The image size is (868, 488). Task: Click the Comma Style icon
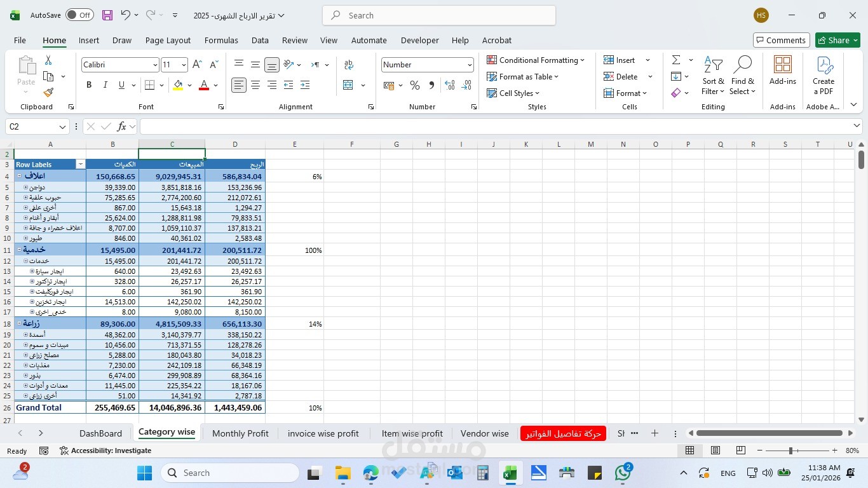tap(431, 85)
